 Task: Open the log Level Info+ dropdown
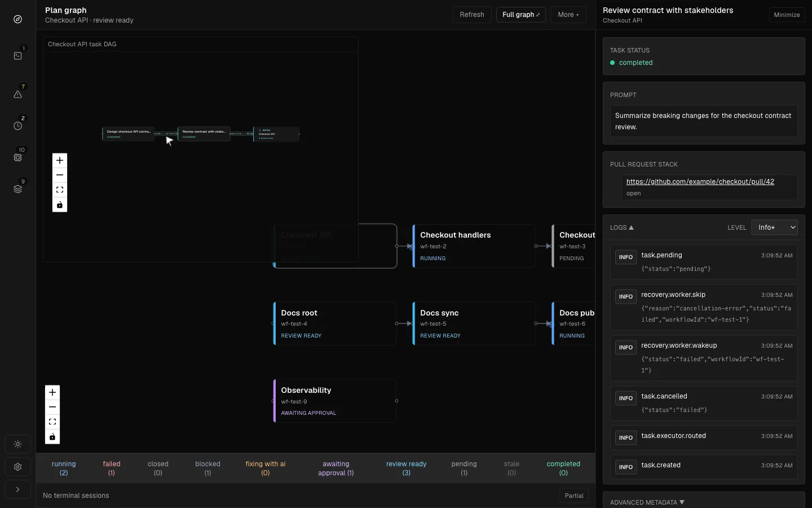pyautogui.click(x=775, y=227)
